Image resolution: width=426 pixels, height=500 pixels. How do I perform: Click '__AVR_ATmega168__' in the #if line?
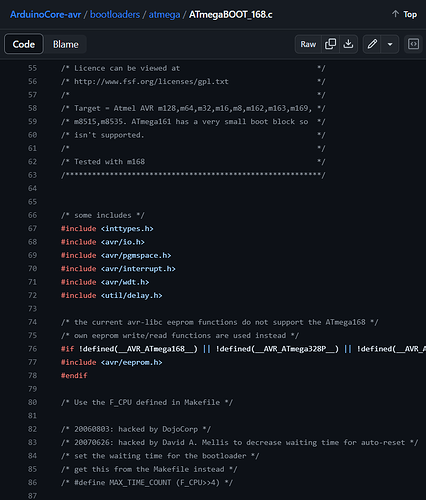coord(156,349)
